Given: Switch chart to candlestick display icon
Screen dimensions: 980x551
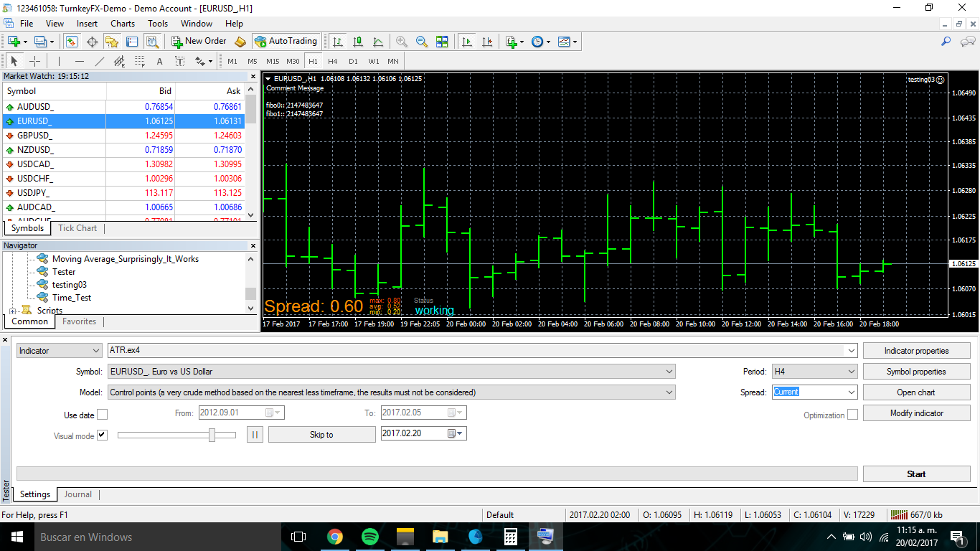Looking at the screenshot, I should pos(358,42).
